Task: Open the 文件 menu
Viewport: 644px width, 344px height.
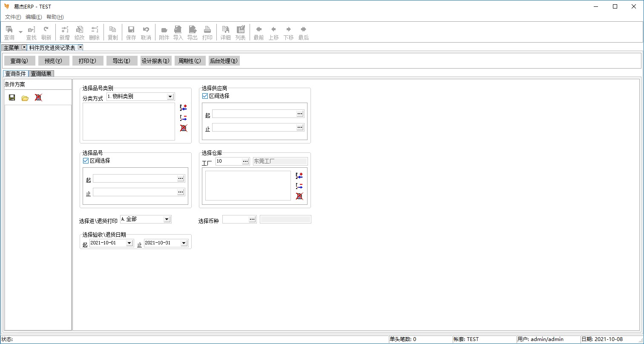Action: [x=13, y=17]
